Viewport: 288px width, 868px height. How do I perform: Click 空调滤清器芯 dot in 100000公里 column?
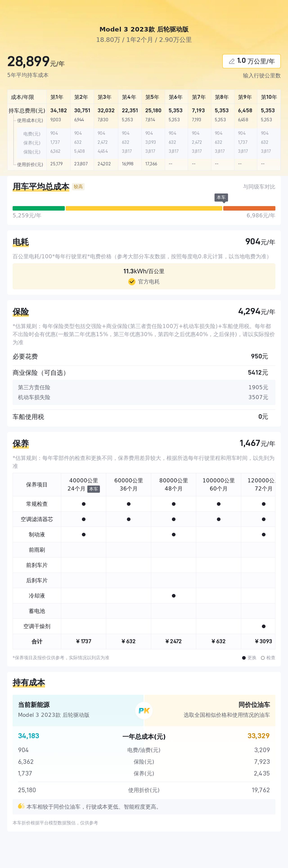click(x=219, y=519)
